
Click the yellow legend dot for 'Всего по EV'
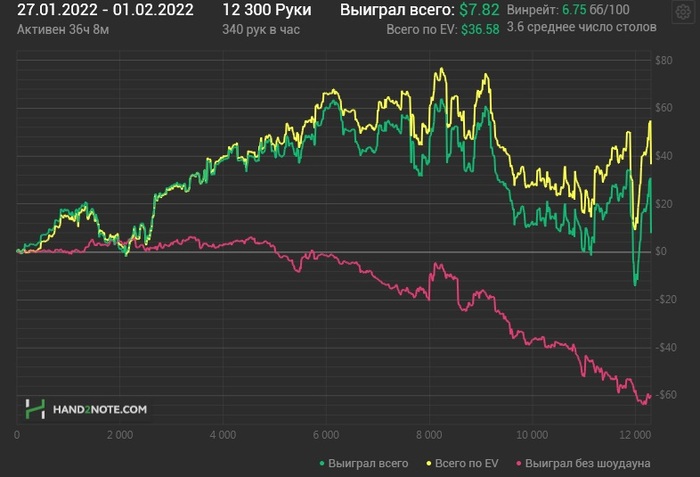429,464
